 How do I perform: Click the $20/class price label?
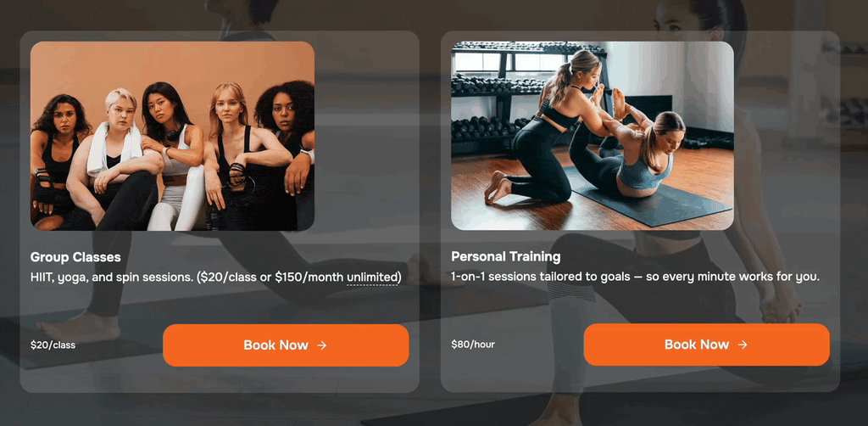[53, 345]
